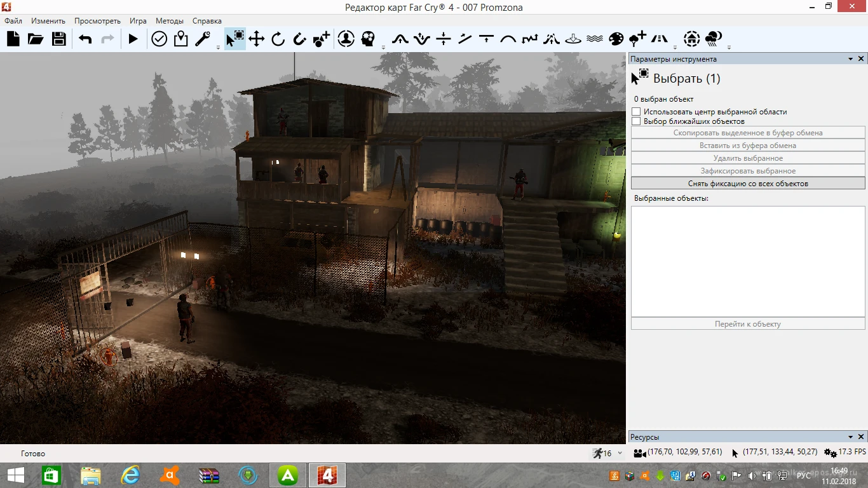Viewport: 868px width, 488px height.
Task: Choose the Move tool with four arrows
Action: pos(257,39)
